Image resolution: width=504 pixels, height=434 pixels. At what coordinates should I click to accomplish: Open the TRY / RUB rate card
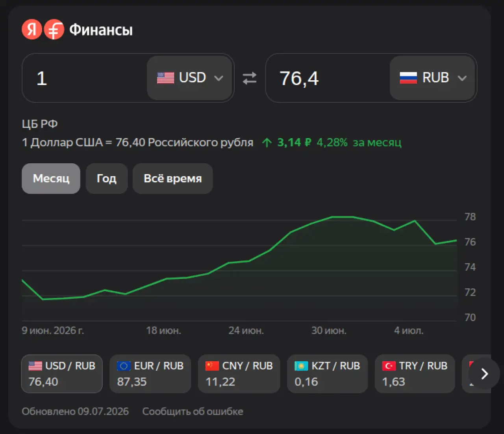click(x=415, y=374)
